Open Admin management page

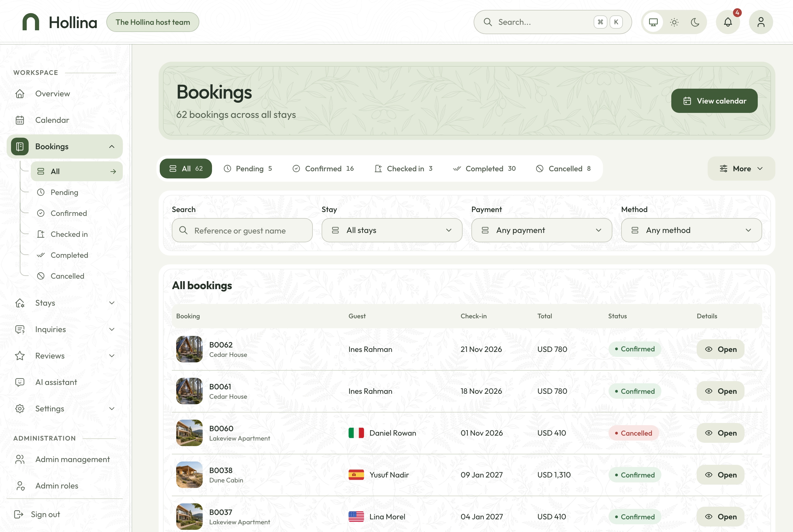coord(64,459)
